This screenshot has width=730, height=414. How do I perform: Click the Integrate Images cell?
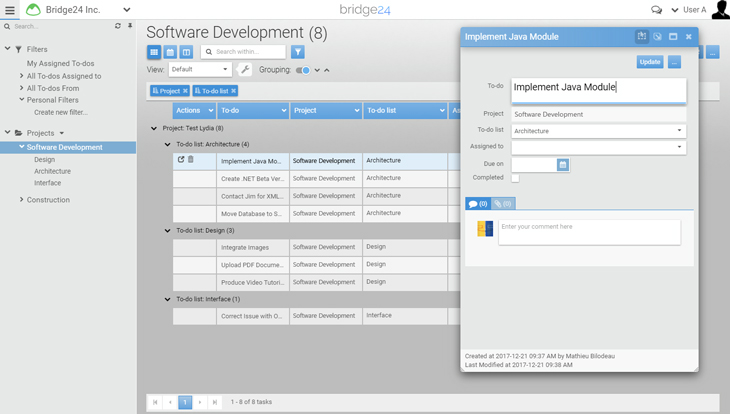[x=253, y=248]
